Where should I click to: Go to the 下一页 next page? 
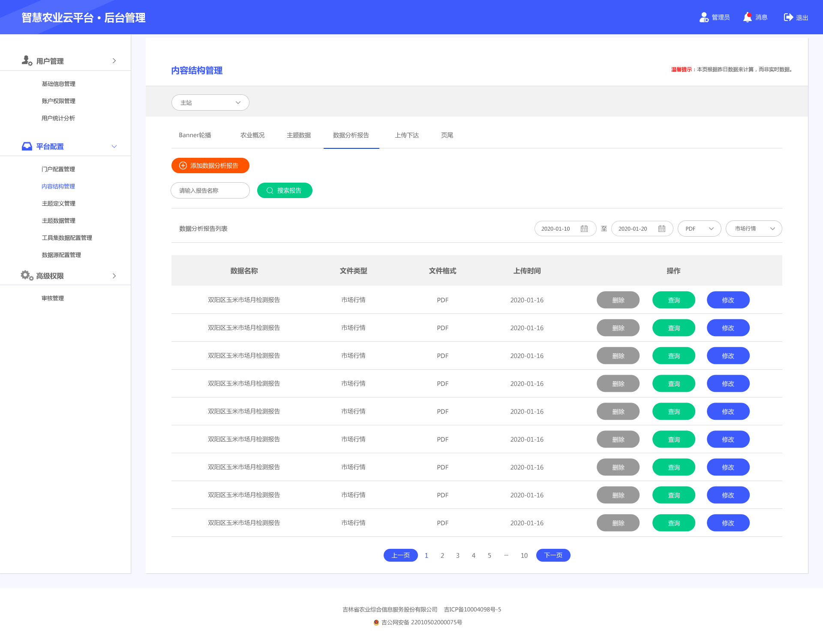(x=553, y=556)
